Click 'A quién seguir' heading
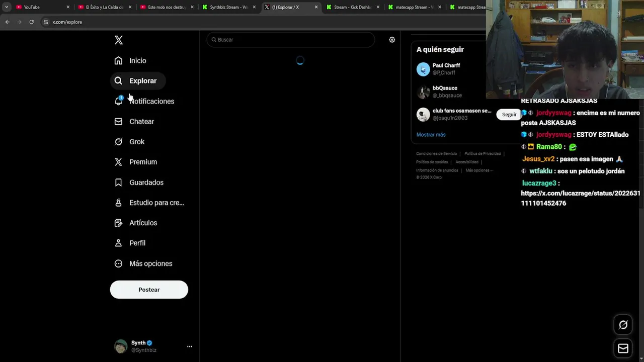Screen dimensions: 644x362 [x=440, y=49]
